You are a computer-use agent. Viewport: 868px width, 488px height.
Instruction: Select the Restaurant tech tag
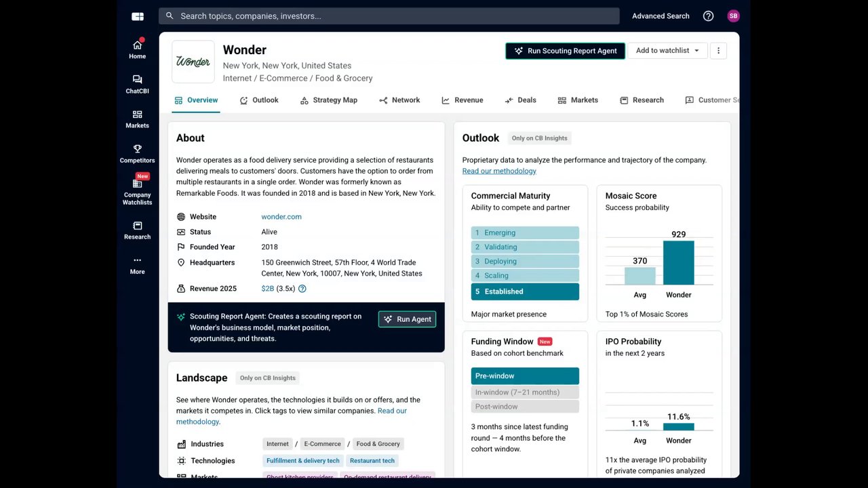click(372, 461)
